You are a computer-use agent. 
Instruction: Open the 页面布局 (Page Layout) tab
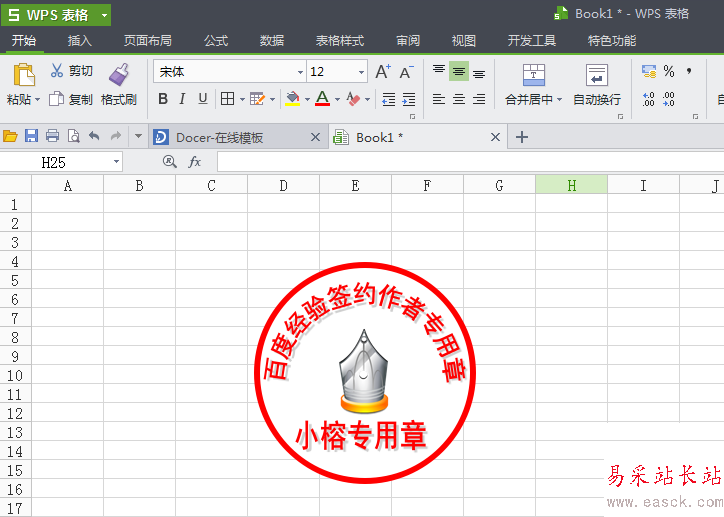[148, 41]
